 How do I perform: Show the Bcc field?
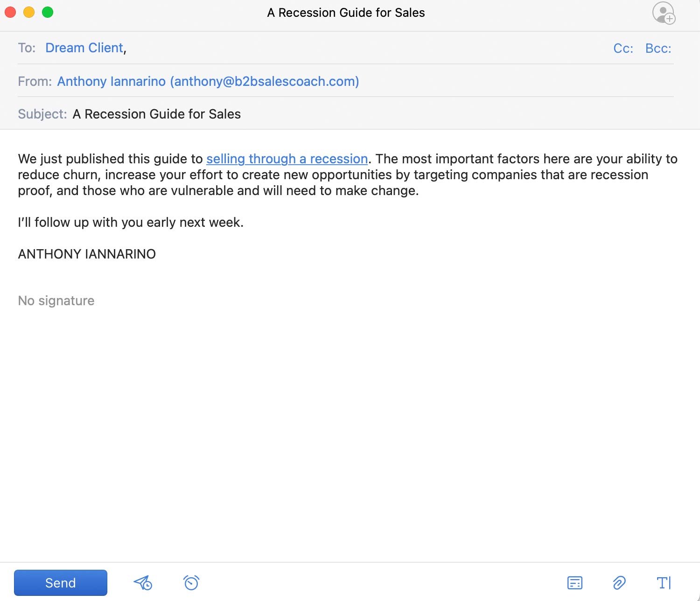(x=658, y=48)
